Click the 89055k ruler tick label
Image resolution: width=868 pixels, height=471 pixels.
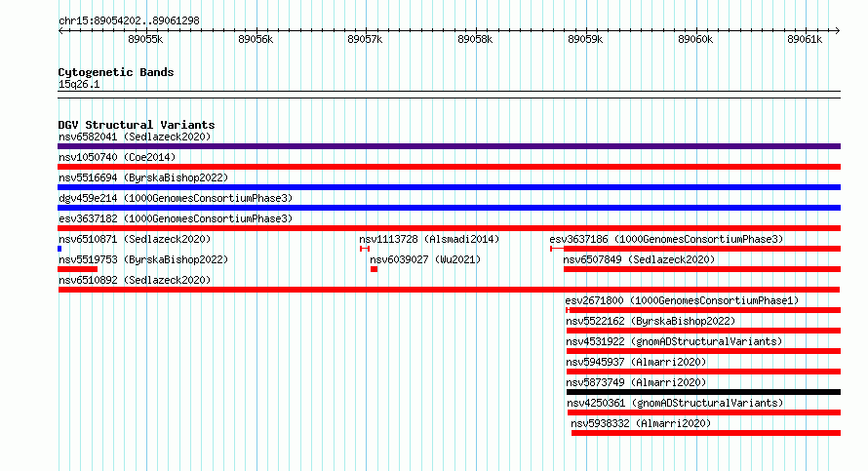[145, 40]
